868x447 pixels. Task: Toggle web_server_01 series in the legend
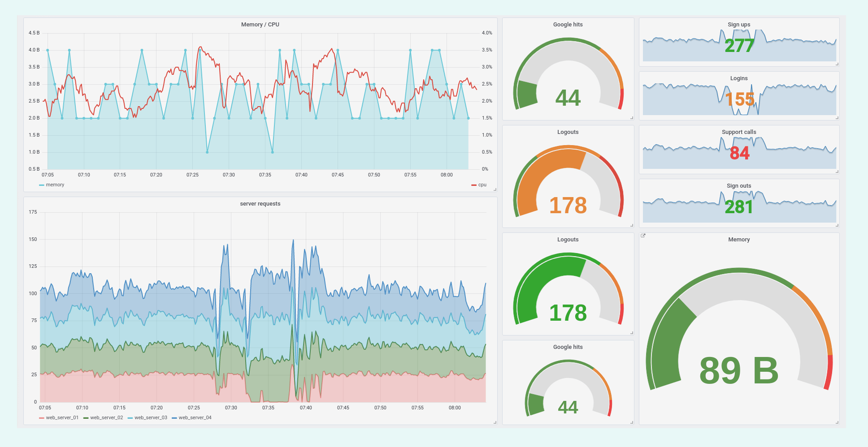[x=62, y=418]
